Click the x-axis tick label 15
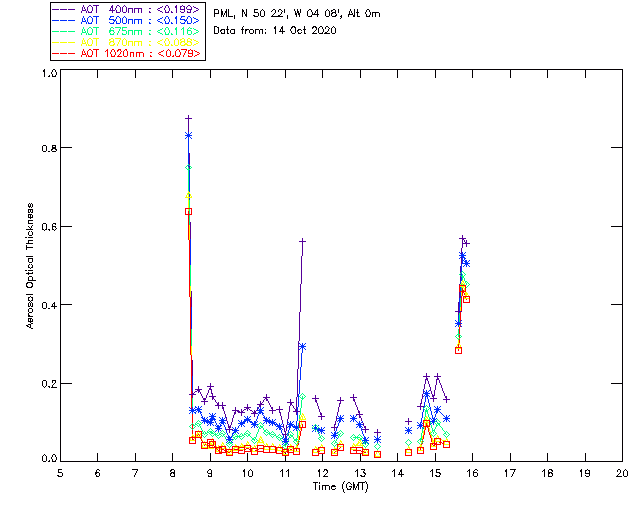Viewport: 640px width, 512px height. (x=435, y=473)
